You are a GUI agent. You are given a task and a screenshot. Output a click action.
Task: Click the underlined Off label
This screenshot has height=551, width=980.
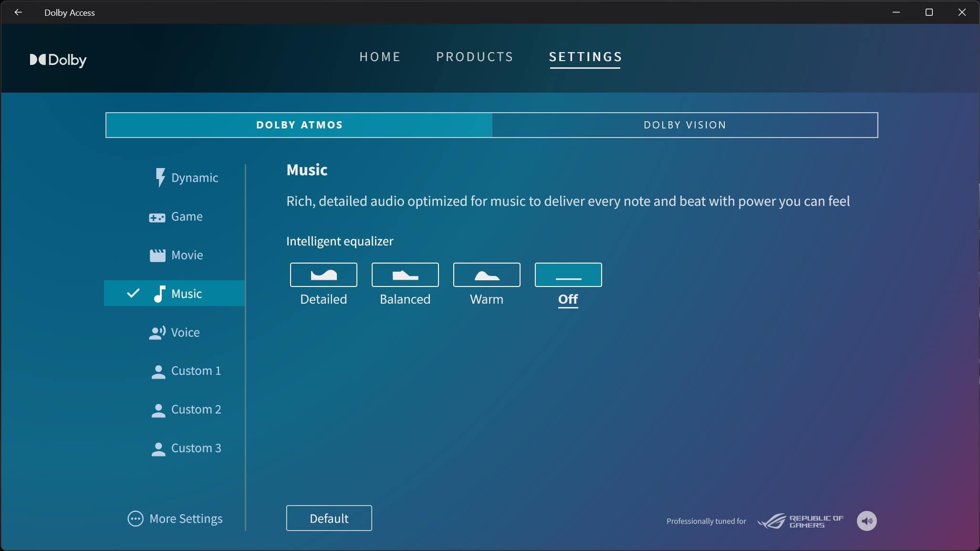(x=568, y=300)
